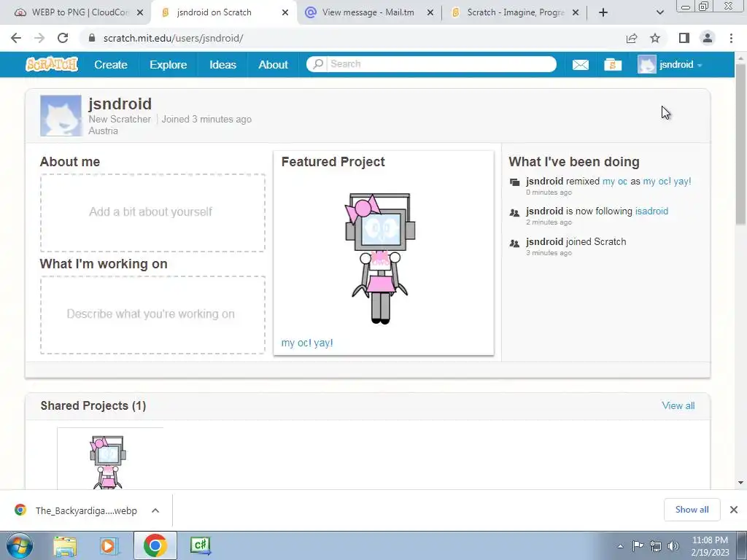
Task: Click the browser forward arrow
Action: click(39, 38)
